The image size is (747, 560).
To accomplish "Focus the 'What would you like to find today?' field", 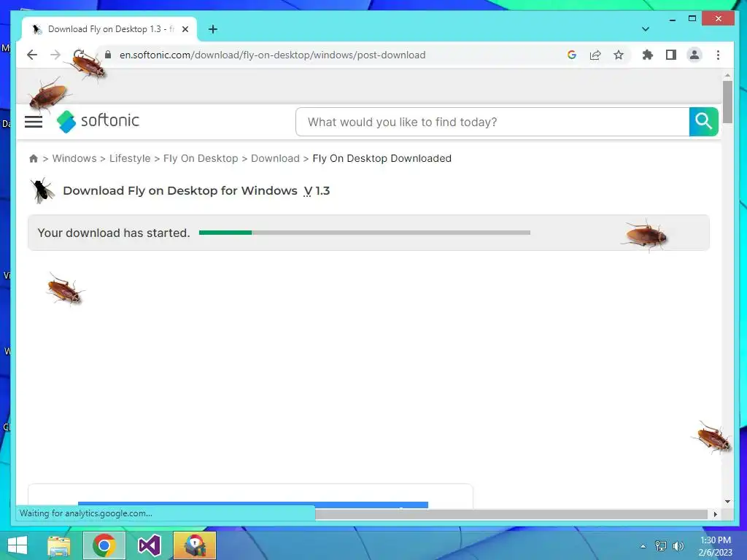I will point(492,122).
